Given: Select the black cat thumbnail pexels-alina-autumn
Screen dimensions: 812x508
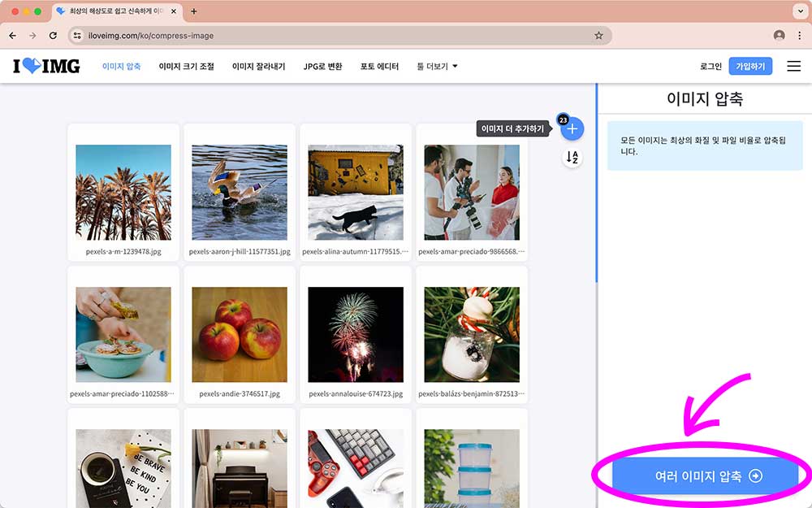Looking at the screenshot, I should tap(356, 193).
